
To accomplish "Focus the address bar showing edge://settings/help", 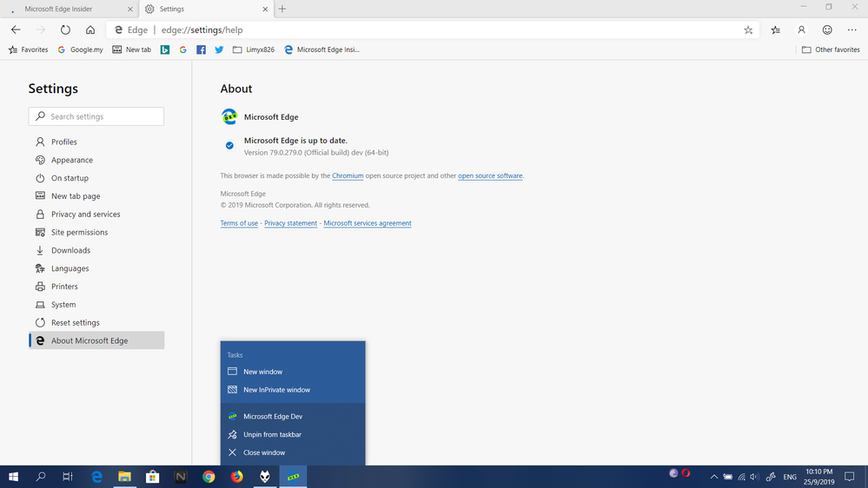I will point(432,30).
